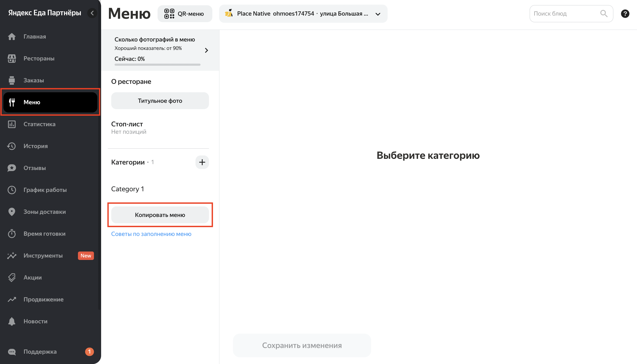The image size is (637, 364).
Task: Click the home icon next to Главная
Action: tap(12, 36)
